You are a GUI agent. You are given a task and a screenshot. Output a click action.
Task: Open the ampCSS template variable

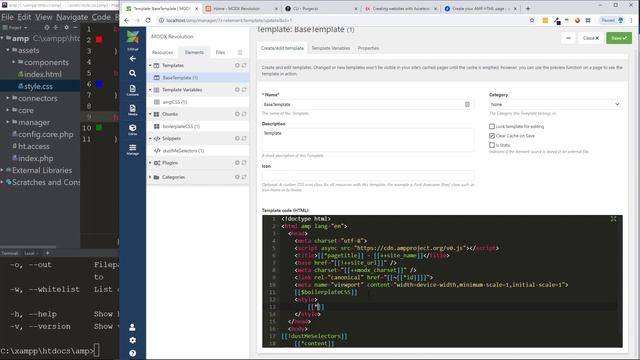point(174,102)
